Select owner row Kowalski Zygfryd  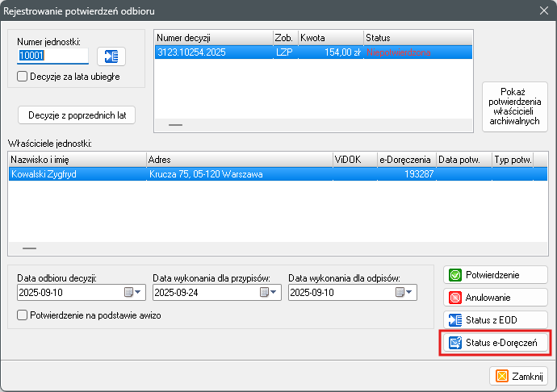(x=77, y=173)
